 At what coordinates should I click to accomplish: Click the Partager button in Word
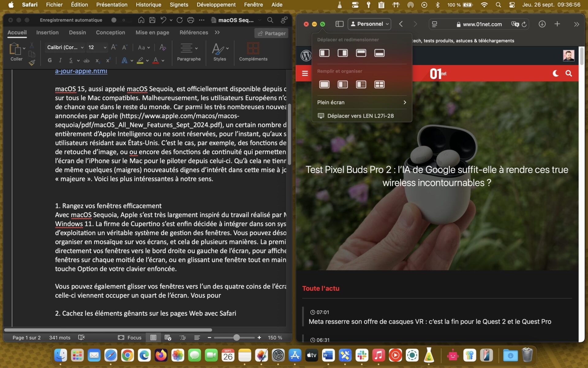point(272,33)
